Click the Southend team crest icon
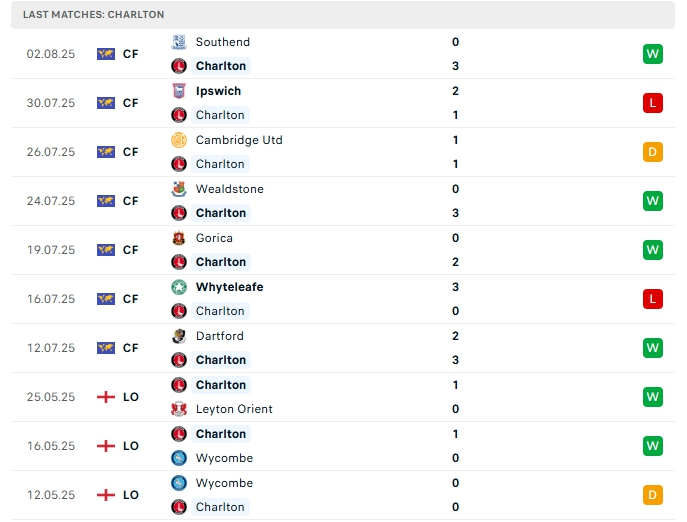The height and width of the screenshot is (522, 687). pyautogui.click(x=179, y=42)
